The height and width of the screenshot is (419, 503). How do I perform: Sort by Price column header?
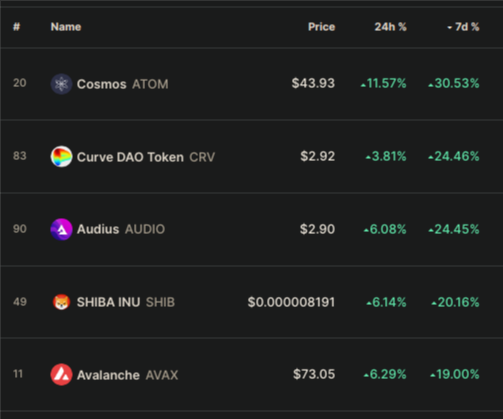(x=321, y=27)
